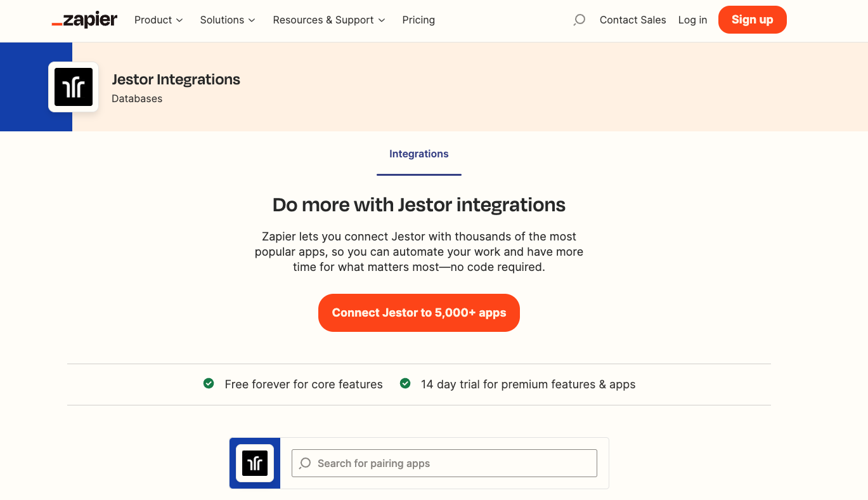This screenshot has height=500, width=868.
Task: Open the Zapier home logo
Action: 84,20
